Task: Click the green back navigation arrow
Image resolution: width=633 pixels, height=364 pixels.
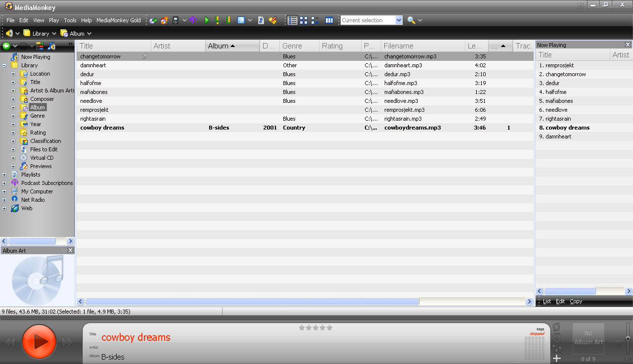Action: pos(6,46)
